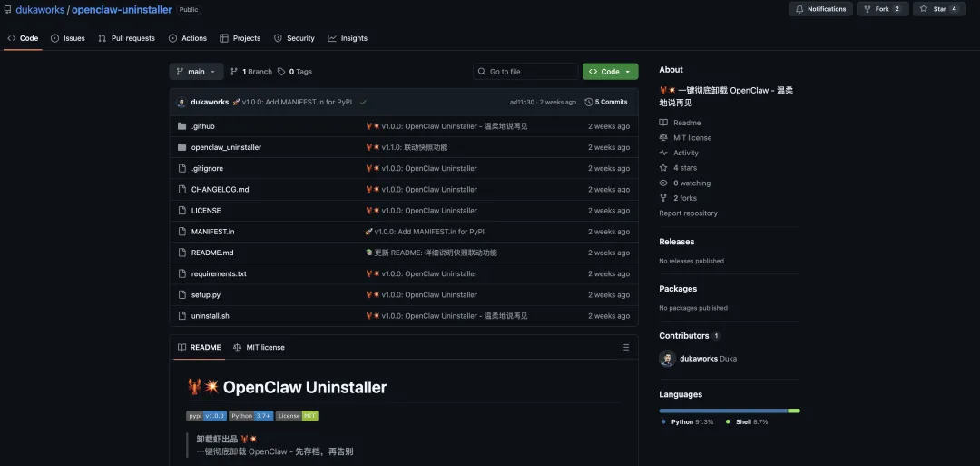View repository Activity link
This screenshot has width=980, height=466.
coord(679,154)
